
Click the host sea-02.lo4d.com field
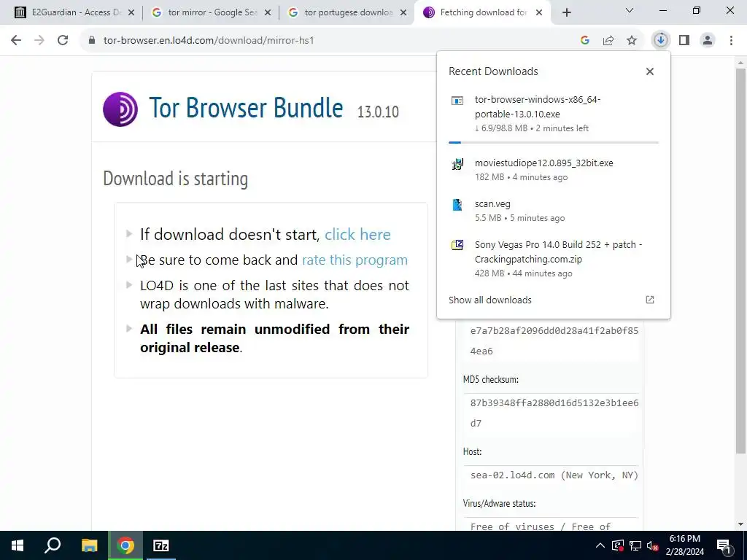point(553,475)
